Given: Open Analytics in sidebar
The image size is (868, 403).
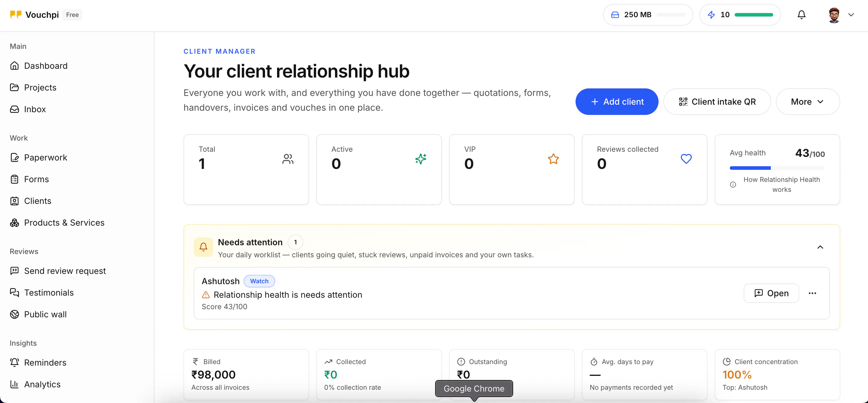Looking at the screenshot, I should [x=36, y=384].
